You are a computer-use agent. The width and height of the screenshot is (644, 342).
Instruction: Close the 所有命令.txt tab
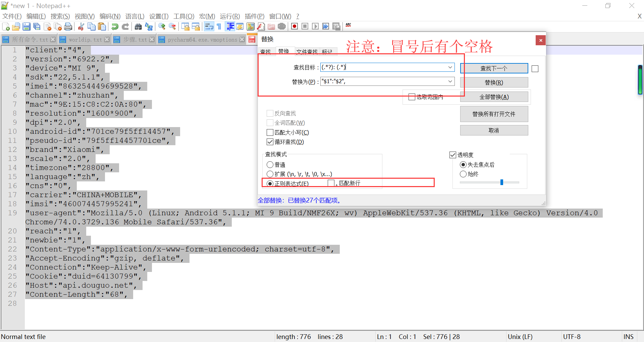53,40
